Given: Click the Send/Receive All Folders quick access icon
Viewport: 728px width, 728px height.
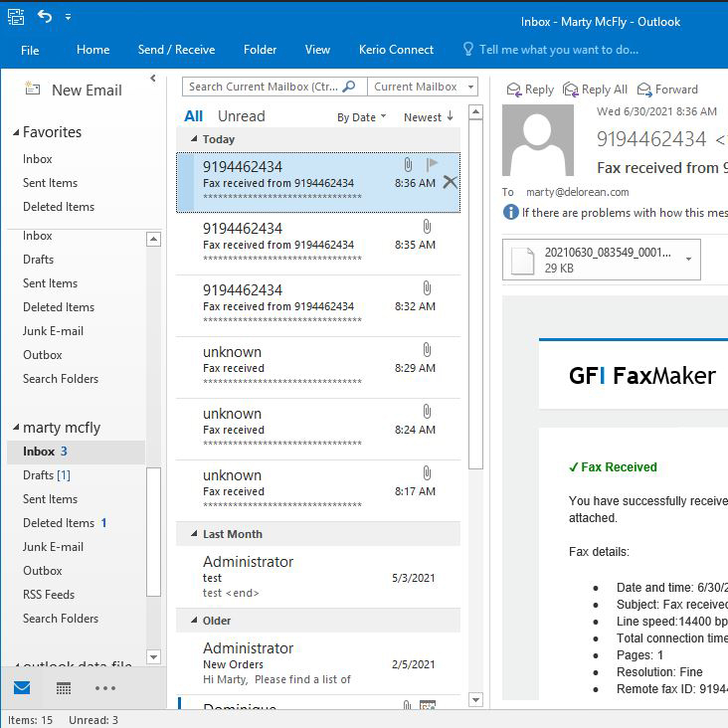Looking at the screenshot, I should click(16, 17).
